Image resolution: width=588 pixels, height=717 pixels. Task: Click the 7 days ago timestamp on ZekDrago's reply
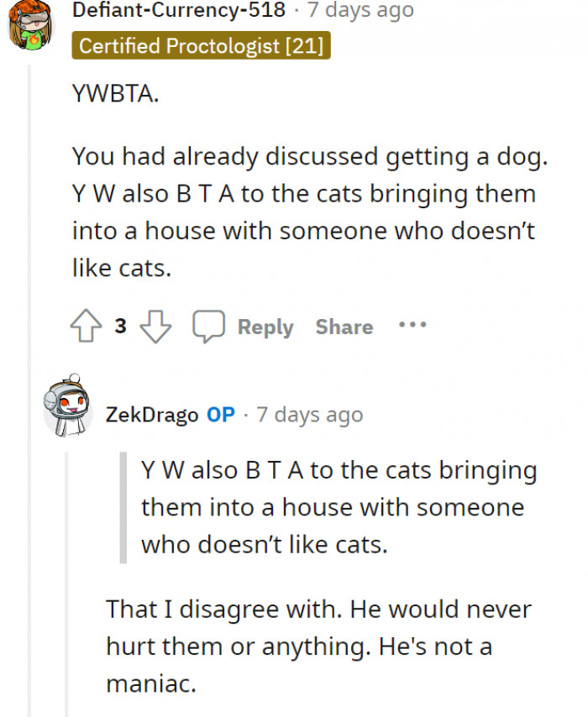(309, 414)
